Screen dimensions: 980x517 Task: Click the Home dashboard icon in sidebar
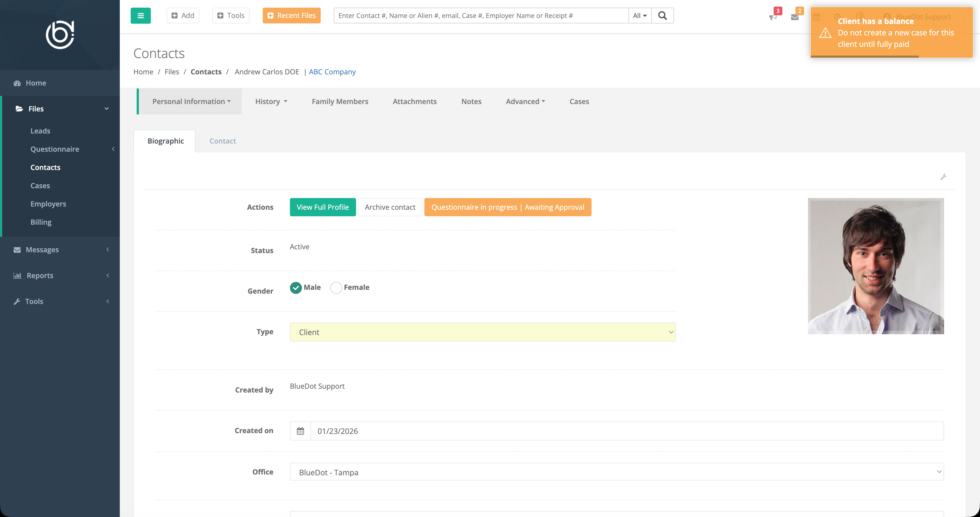tap(17, 83)
